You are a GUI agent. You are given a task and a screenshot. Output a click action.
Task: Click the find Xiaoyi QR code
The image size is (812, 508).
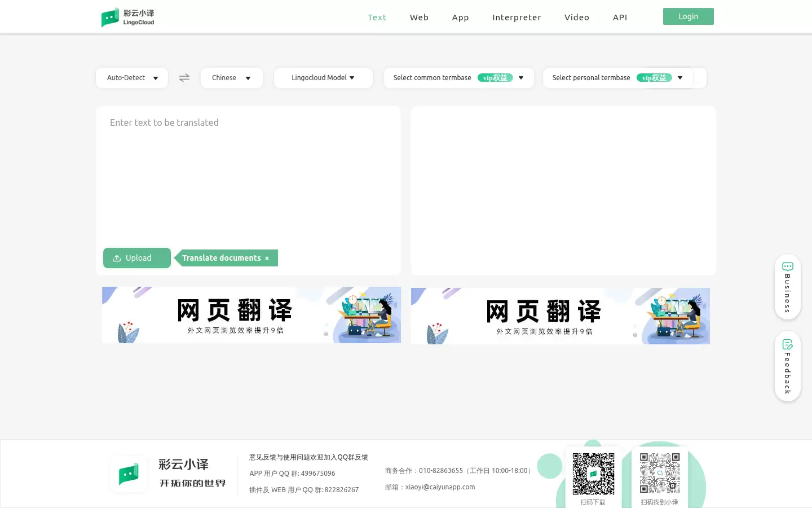(660, 473)
